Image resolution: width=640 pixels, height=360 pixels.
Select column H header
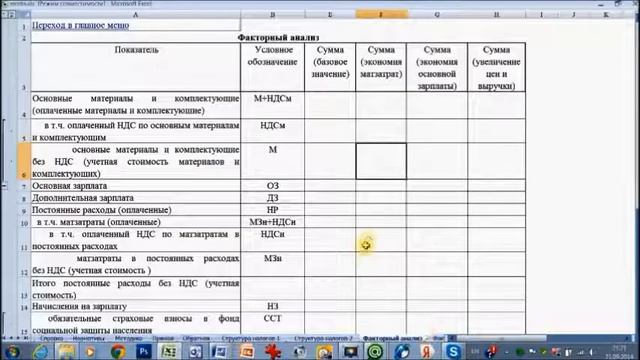point(496,15)
